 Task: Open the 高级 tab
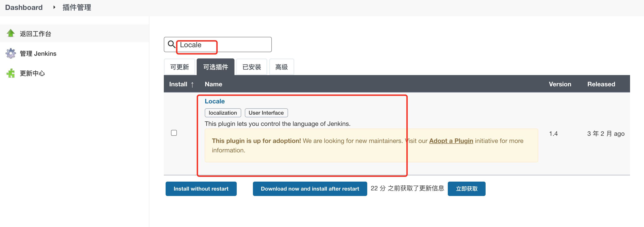click(x=281, y=67)
